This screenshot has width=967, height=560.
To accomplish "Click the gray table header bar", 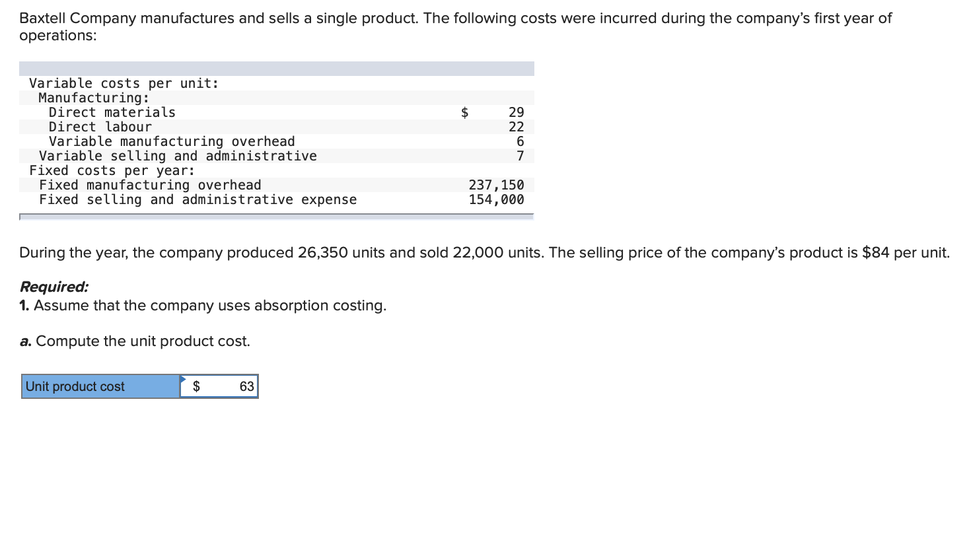I will click(x=276, y=69).
